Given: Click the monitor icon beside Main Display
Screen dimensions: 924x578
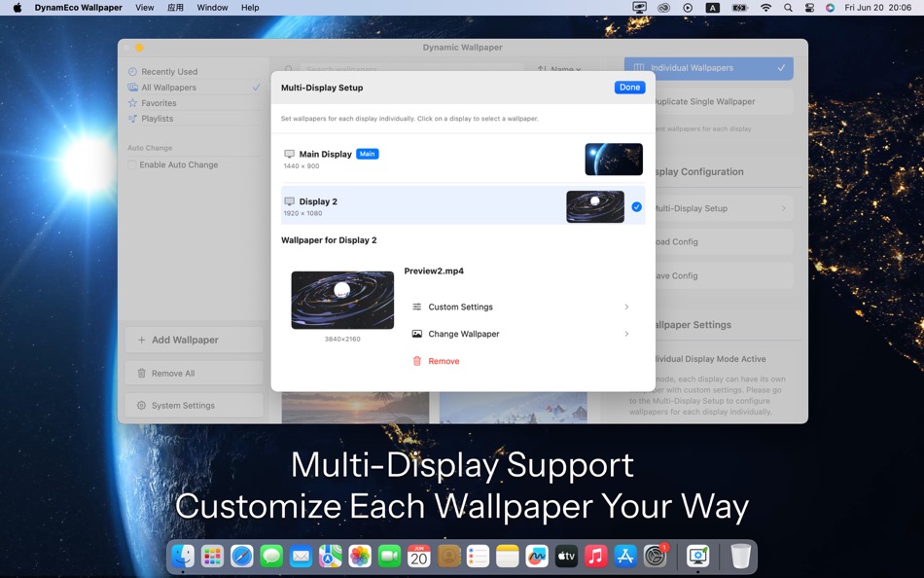Looking at the screenshot, I should tap(289, 154).
